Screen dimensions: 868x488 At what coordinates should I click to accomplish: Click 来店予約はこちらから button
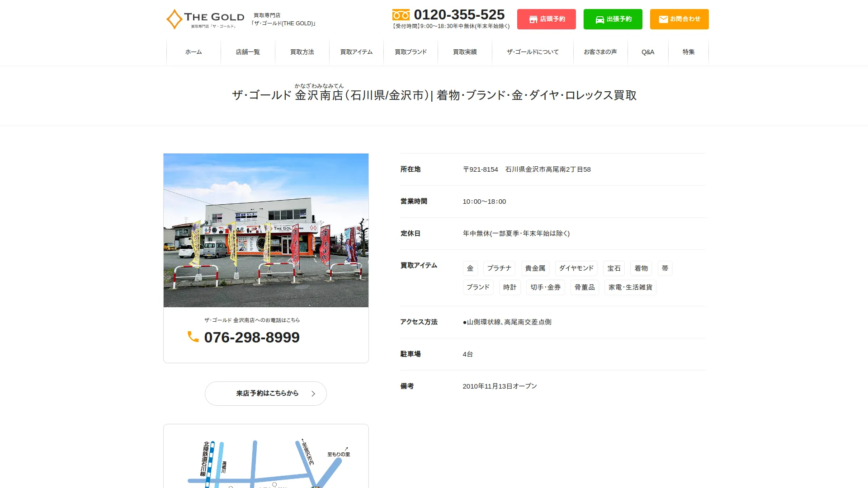(x=266, y=394)
